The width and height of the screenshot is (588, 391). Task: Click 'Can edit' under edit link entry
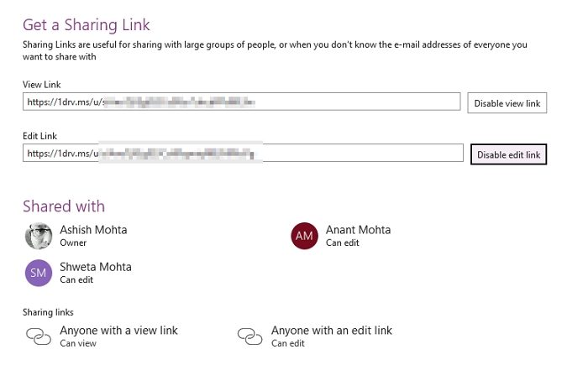(288, 343)
